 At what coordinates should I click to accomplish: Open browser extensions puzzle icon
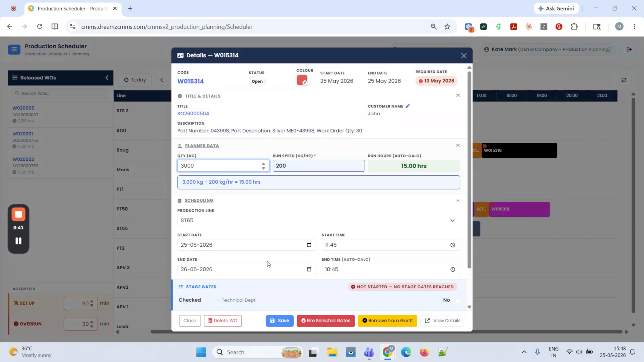coord(574,27)
